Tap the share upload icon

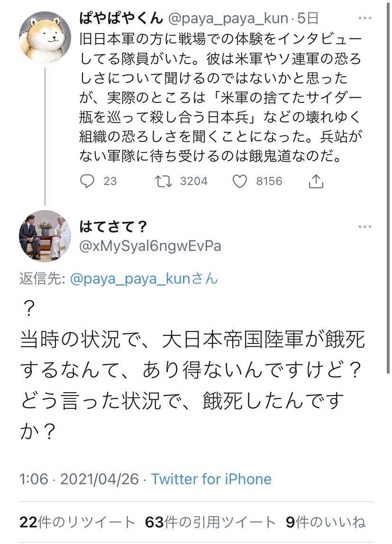(316, 181)
